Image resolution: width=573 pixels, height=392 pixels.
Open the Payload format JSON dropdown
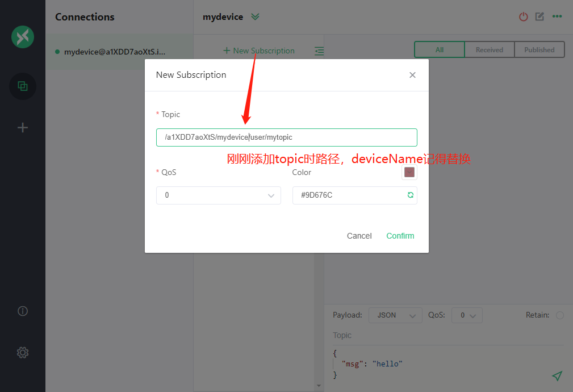(x=395, y=315)
